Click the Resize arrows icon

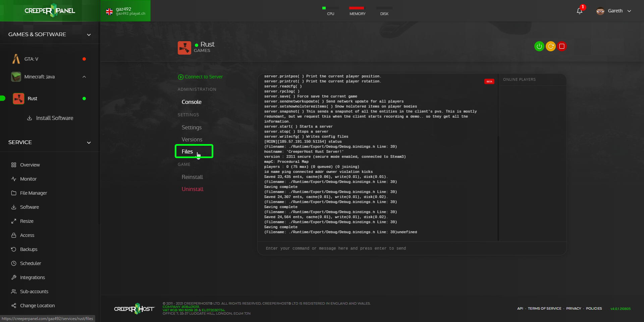tap(14, 221)
